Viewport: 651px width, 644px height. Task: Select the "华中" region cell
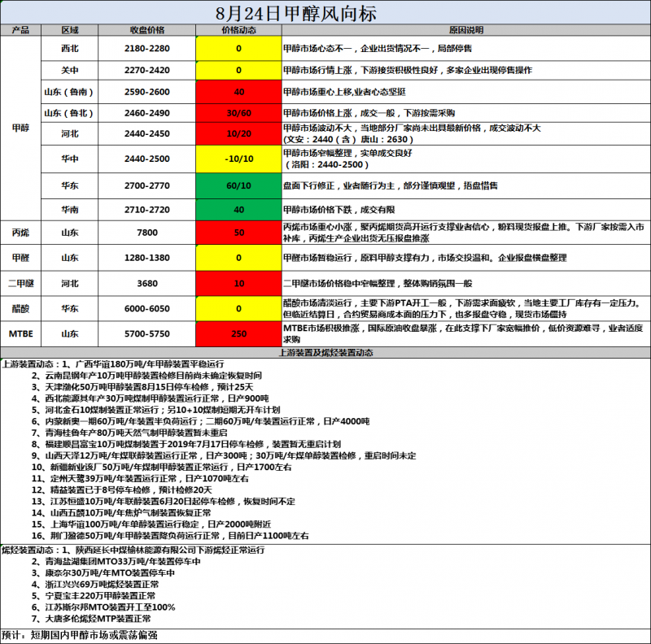tap(70, 159)
